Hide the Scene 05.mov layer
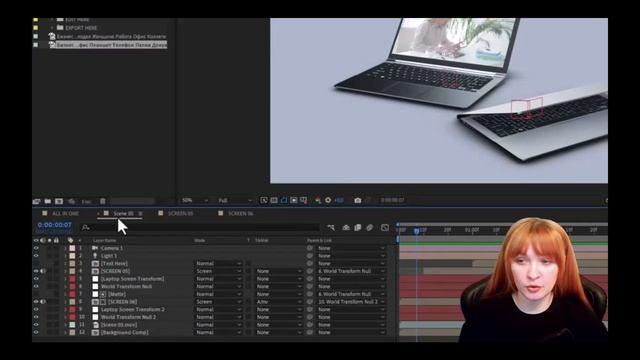The height and width of the screenshot is (360, 640). pyautogui.click(x=36, y=325)
